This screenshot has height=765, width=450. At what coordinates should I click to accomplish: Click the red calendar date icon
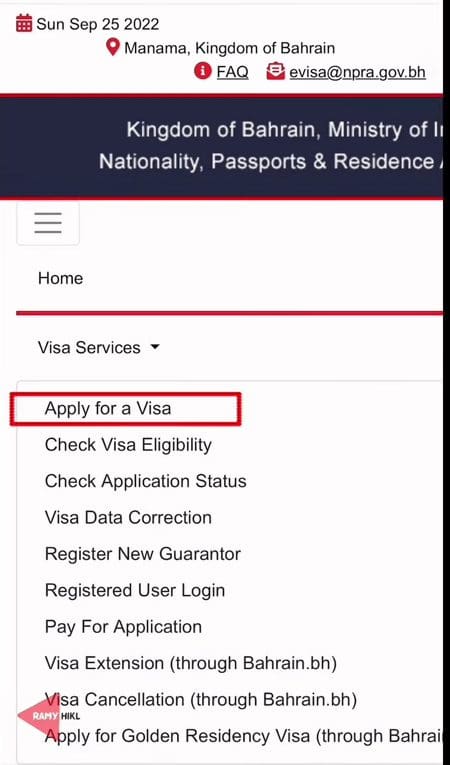[x=24, y=23]
